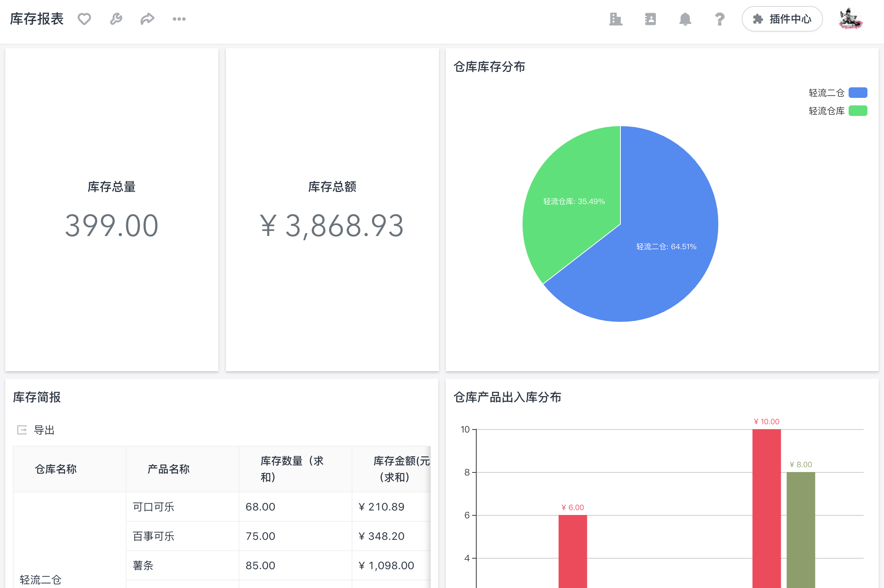Click the export icon beside 导出
This screenshot has width=884, height=588.
click(x=21, y=430)
